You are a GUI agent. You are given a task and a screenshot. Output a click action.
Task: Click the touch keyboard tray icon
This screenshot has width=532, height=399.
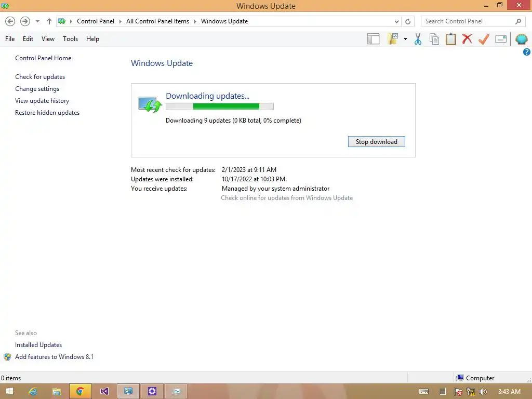tap(423, 392)
